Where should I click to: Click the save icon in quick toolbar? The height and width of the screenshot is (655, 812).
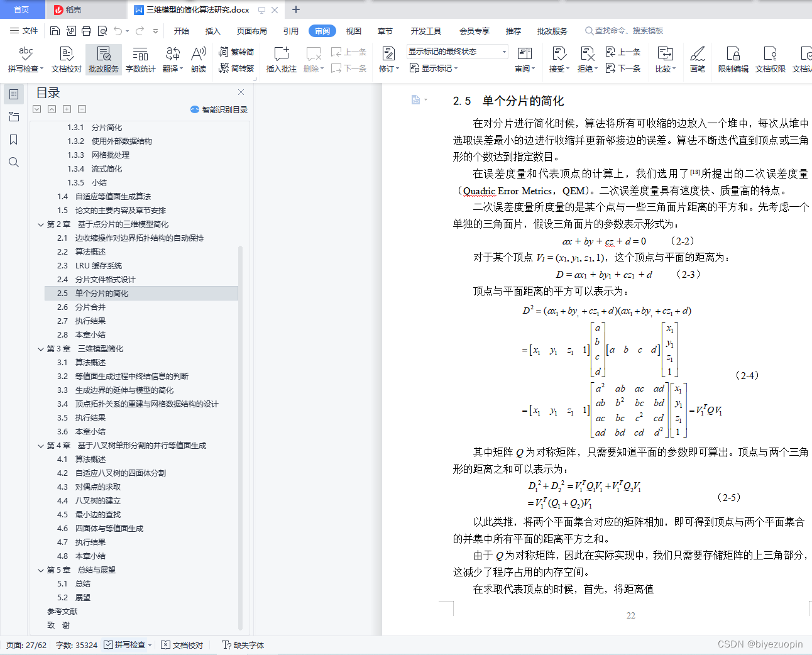55,31
